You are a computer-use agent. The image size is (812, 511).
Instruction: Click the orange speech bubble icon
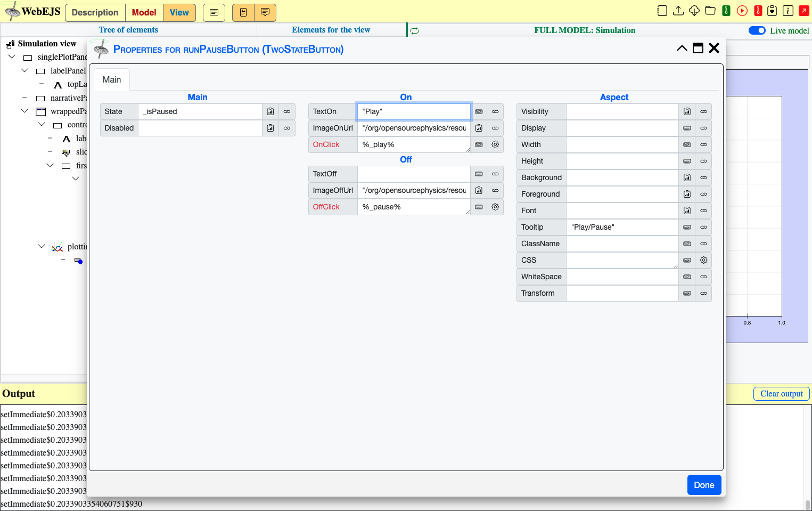pyautogui.click(x=265, y=13)
